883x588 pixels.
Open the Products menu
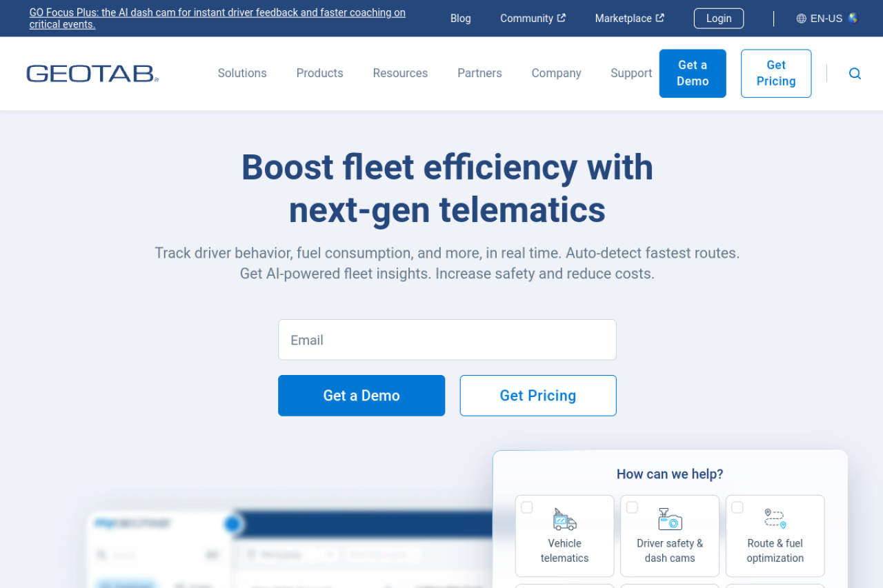(x=320, y=73)
